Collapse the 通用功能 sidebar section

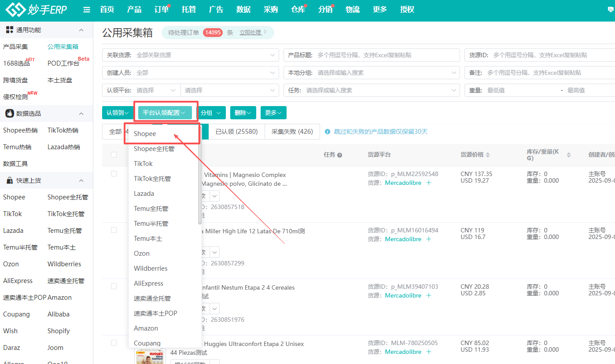81,30
